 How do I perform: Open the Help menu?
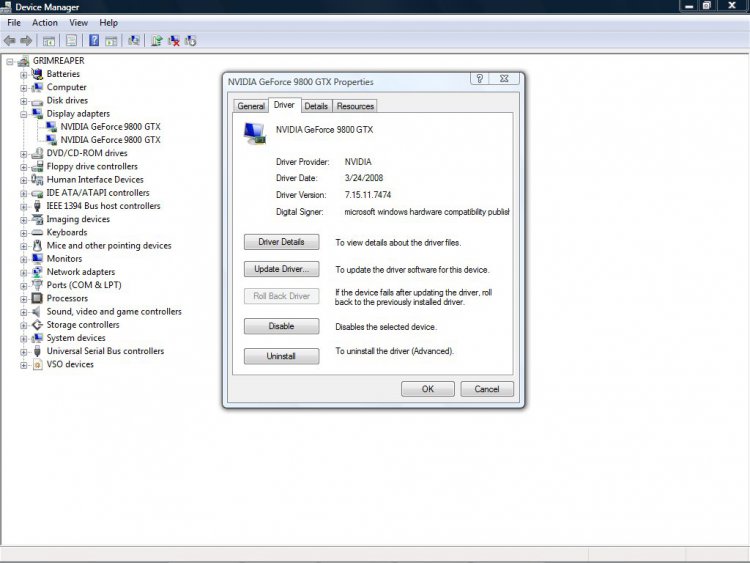(109, 22)
